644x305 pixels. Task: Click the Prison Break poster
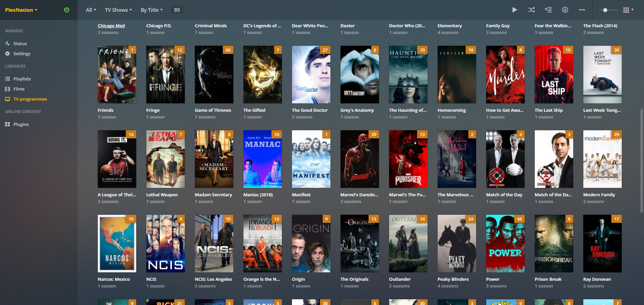point(554,243)
